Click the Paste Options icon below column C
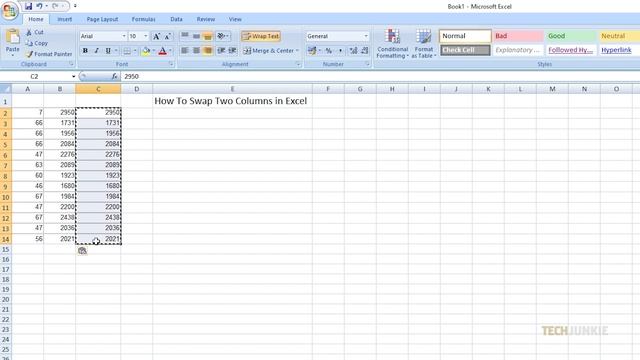The image size is (640, 360). 82,251
